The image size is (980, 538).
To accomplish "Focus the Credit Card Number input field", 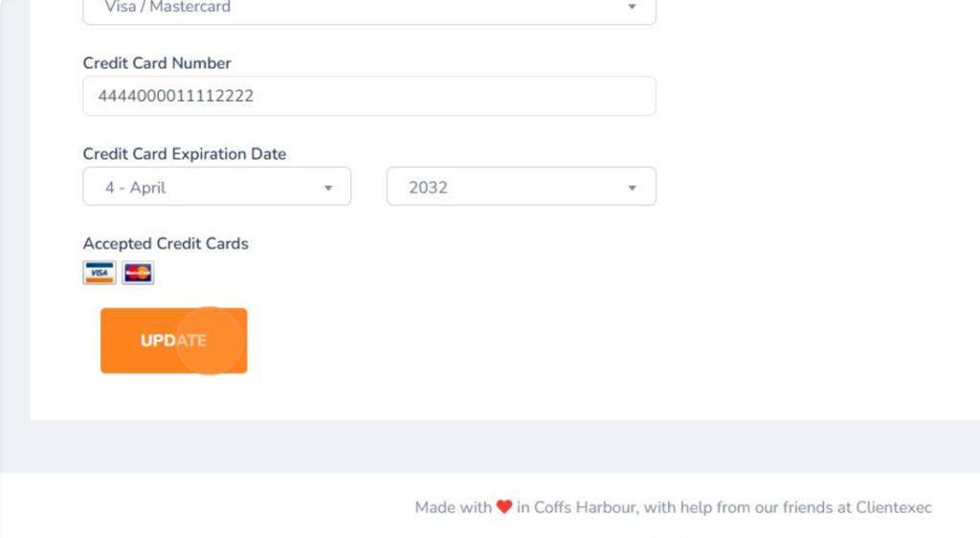I will point(369,96).
